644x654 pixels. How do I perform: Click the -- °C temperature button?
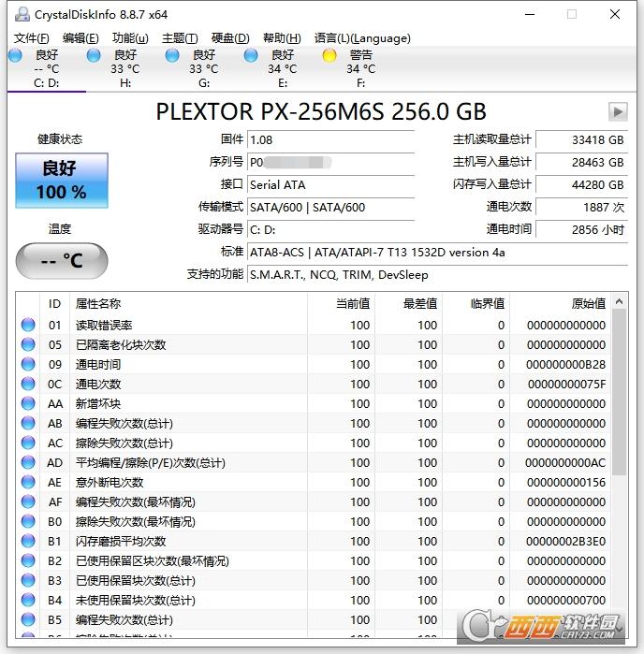pyautogui.click(x=62, y=261)
